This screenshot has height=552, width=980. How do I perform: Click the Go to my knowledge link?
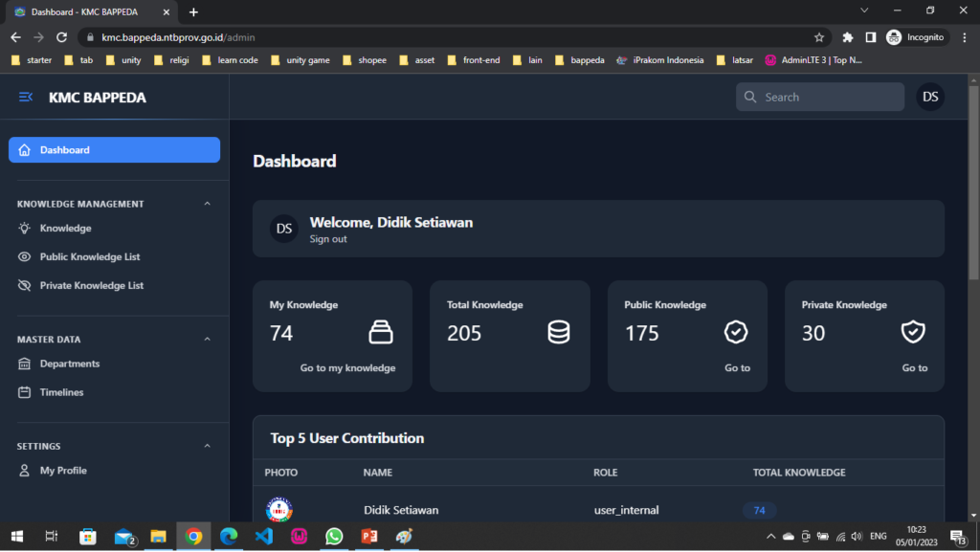pos(347,368)
